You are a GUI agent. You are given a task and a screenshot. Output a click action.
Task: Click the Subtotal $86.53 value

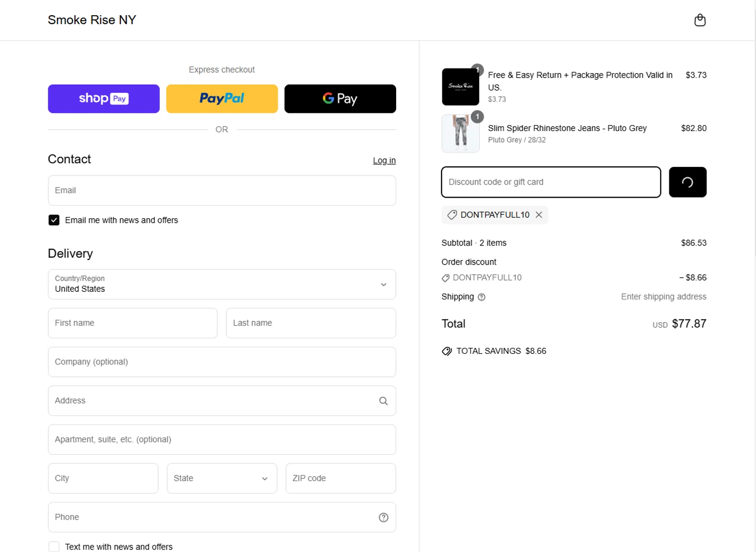pos(694,243)
